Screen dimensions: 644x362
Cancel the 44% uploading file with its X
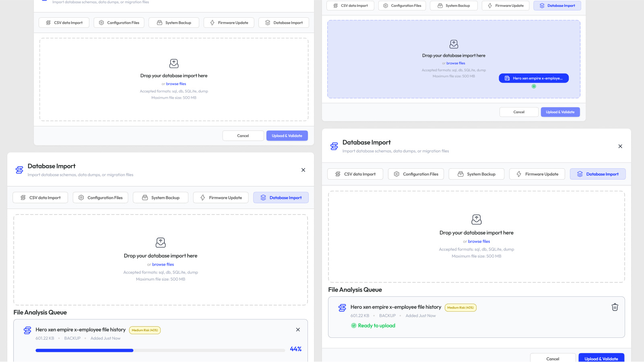tap(298, 330)
